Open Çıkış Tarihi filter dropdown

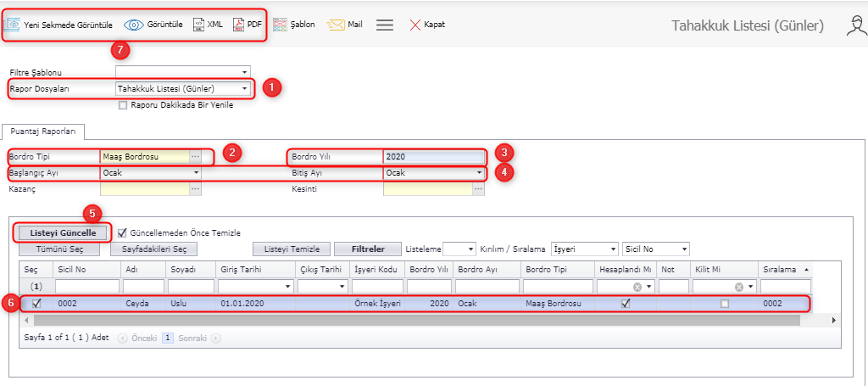[342, 287]
